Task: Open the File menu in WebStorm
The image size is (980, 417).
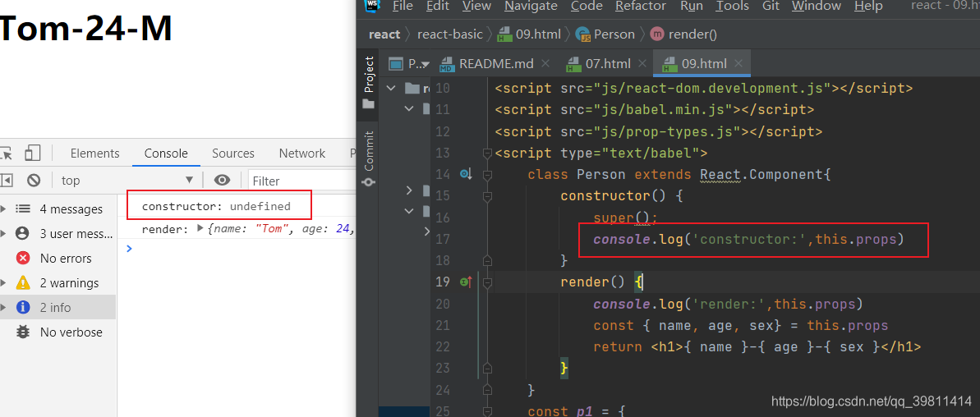Action: (403, 7)
